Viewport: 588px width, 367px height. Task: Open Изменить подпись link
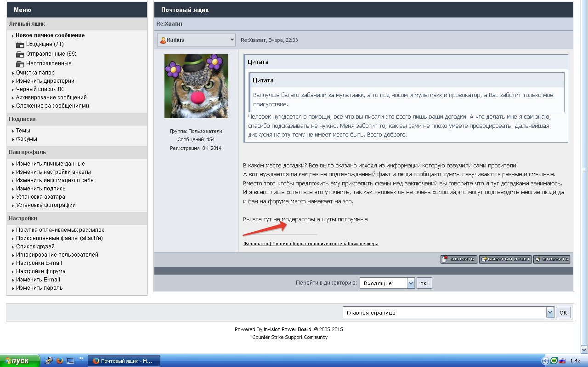(41, 189)
